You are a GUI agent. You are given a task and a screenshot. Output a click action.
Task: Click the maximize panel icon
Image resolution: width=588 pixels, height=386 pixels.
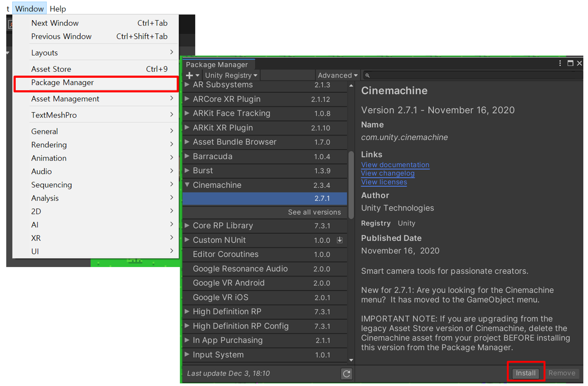pyautogui.click(x=570, y=63)
